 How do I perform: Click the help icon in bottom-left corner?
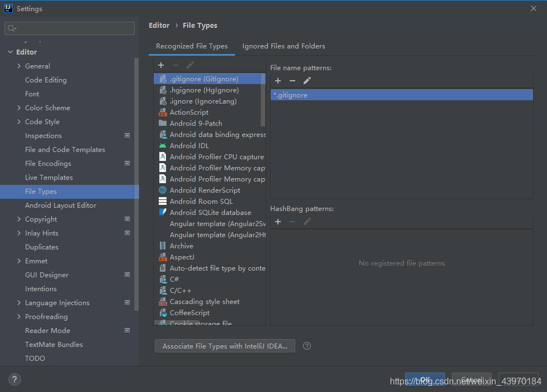(14, 379)
